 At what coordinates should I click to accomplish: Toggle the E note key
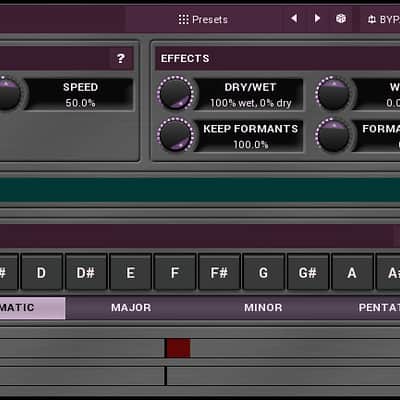tap(130, 272)
